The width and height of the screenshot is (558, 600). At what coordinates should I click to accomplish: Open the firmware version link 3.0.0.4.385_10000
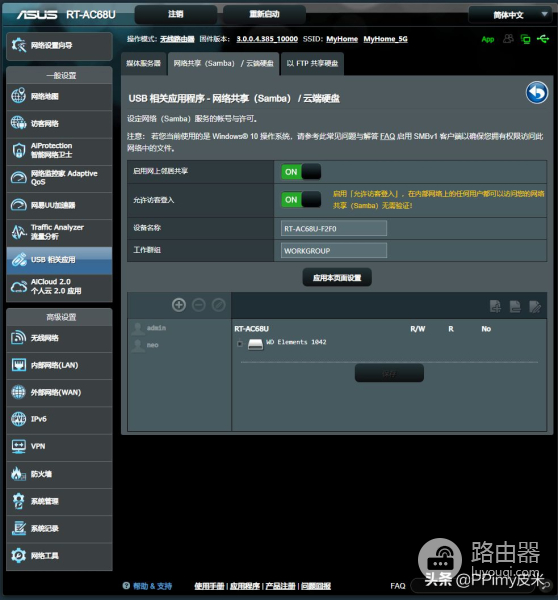[267, 39]
